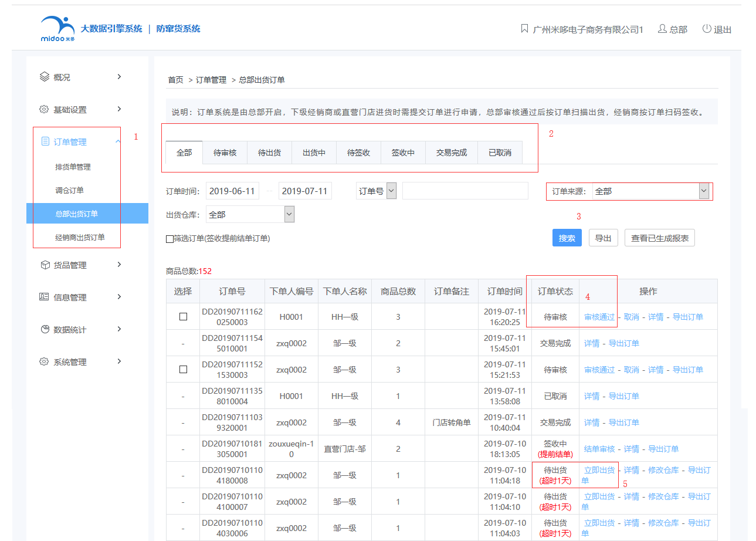The image size is (756, 541).
Task: Switch to the 待审核 tab
Action: coord(225,153)
